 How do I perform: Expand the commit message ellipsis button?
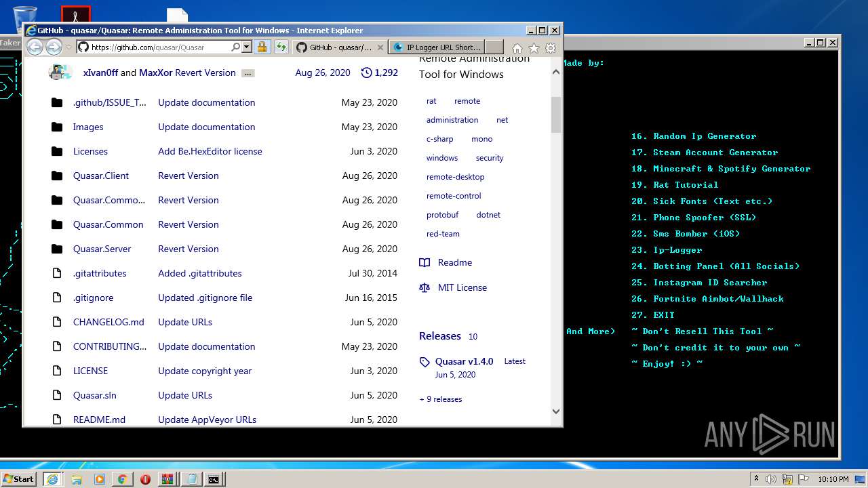click(248, 73)
